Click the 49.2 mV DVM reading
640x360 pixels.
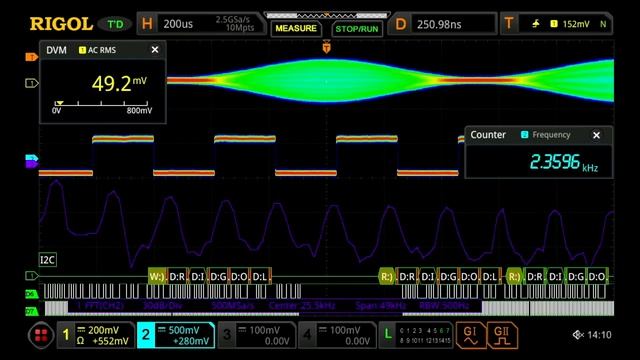(x=119, y=83)
